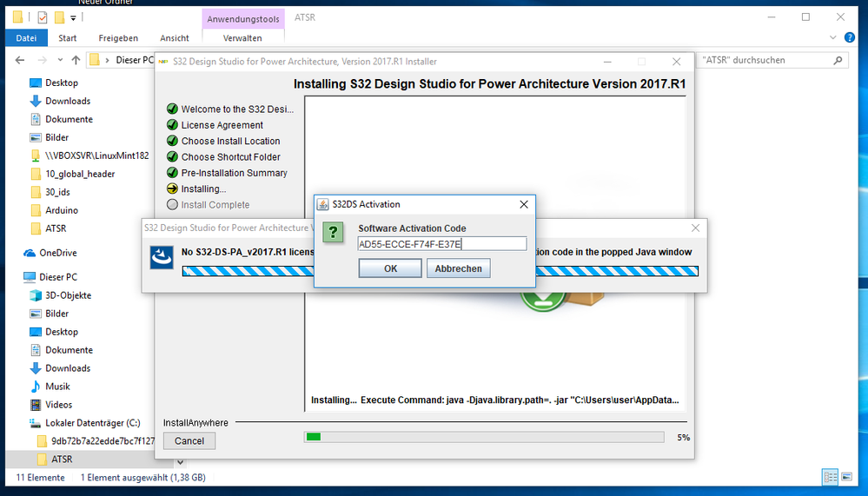Click the navigation pane scroll down arrow

[x=180, y=462]
